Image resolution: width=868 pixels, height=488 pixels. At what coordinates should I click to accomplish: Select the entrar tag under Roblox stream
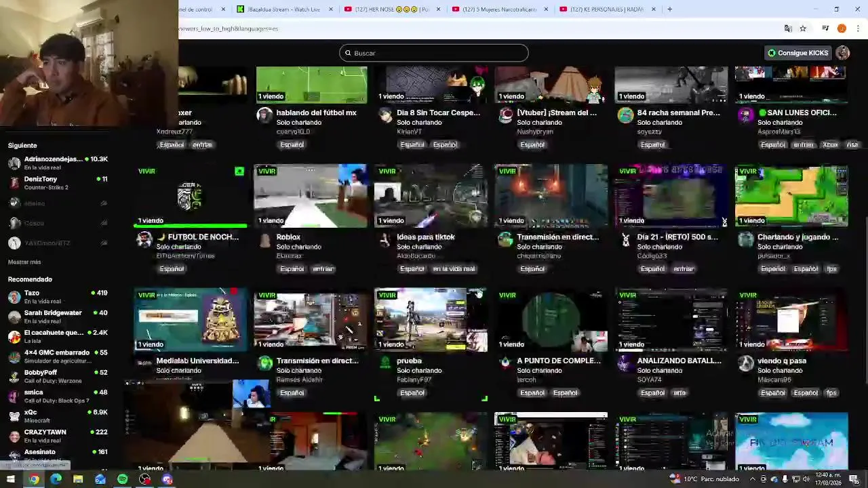[x=323, y=269]
